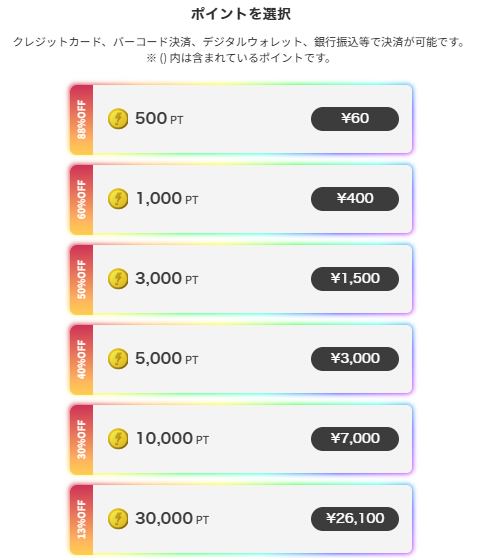Click the gold coin icon beside 500 PT

point(118,119)
